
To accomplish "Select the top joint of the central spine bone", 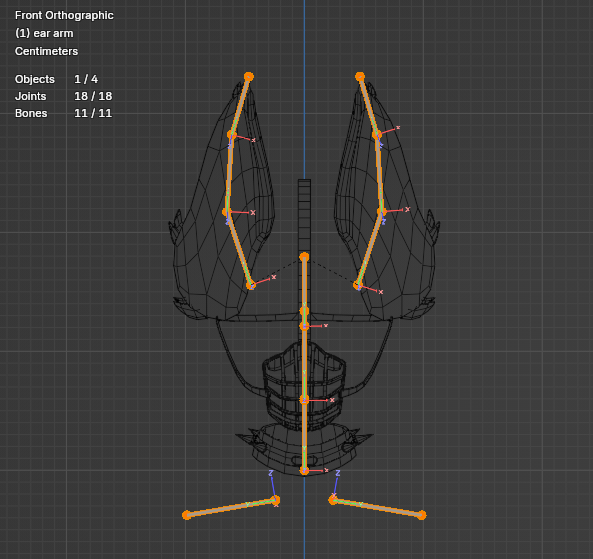I will [x=304, y=257].
